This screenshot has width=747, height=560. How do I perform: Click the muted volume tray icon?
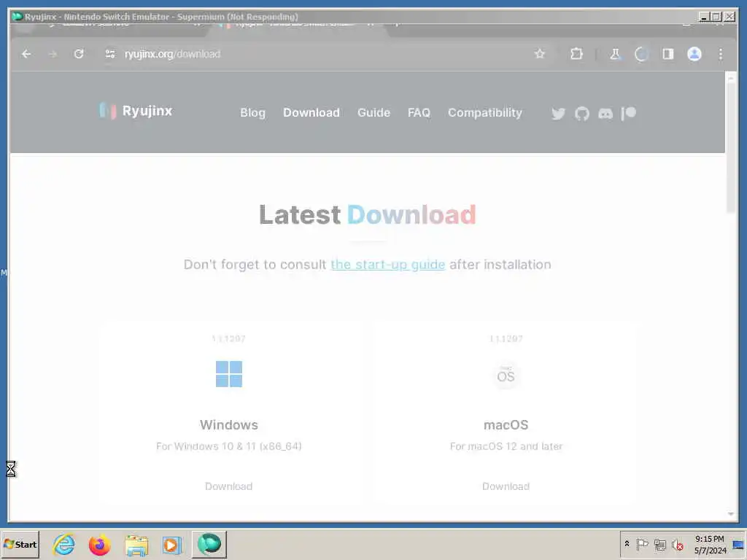click(677, 544)
